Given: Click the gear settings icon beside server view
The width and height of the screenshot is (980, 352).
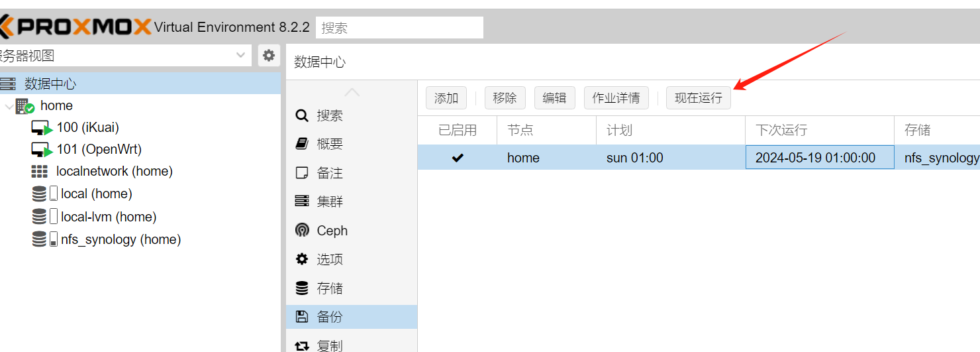Looking at the screenshot, I should click(x=268, y=56).
